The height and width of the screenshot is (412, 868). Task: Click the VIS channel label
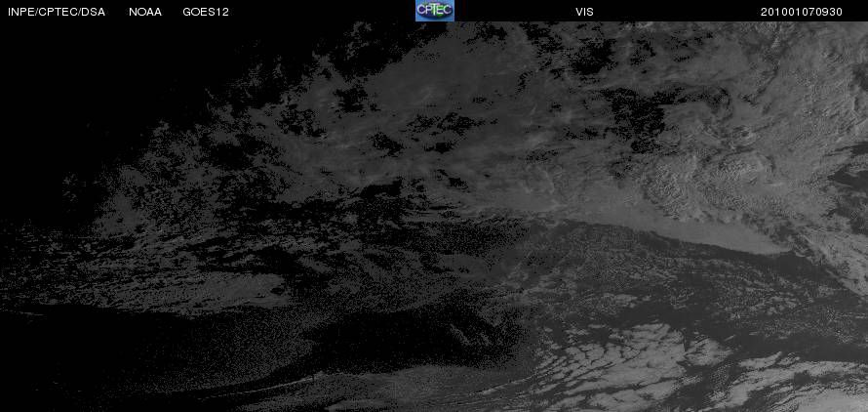point(584,12)
